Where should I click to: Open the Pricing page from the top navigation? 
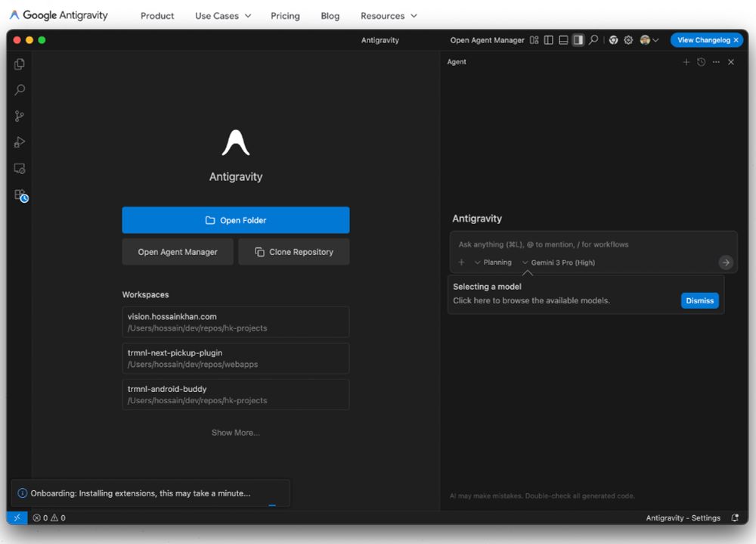[x=285, y=16]
